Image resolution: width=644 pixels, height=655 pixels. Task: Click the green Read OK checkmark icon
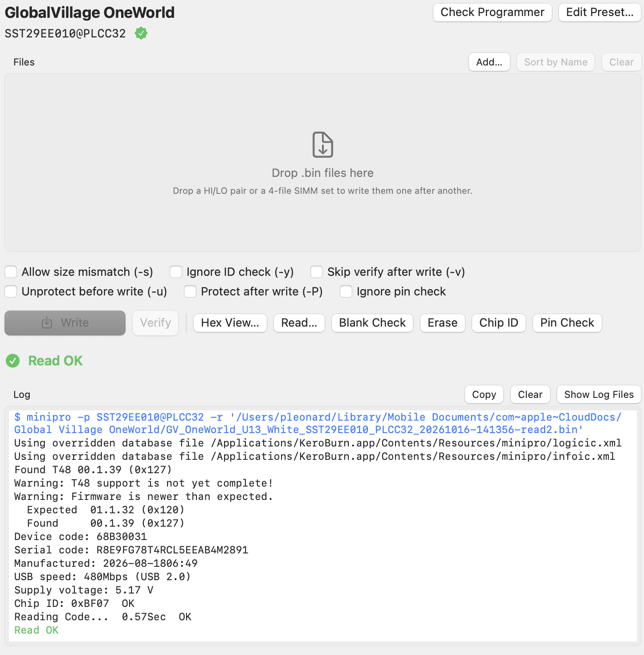13,361
